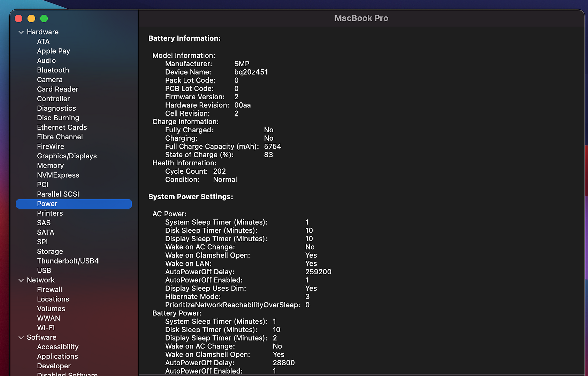Viewport: 588px width, 376px height.
Task: Select PCI in the sidebar
Action: click(43, 185)
